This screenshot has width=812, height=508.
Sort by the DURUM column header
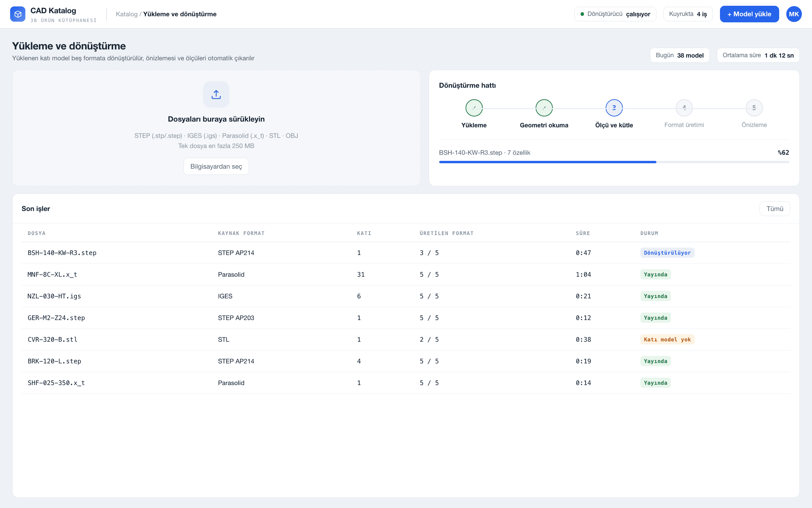pyautogui.click(x=649, y=233)
